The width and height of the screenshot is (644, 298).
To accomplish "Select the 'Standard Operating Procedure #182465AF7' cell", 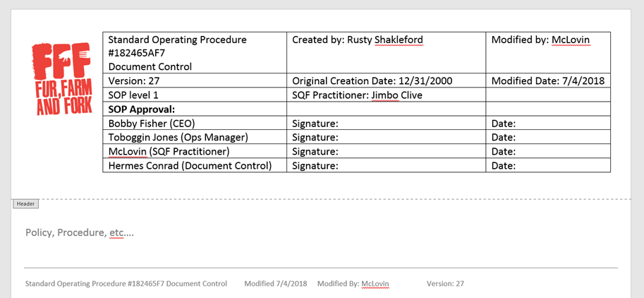I will click(195, 53).
